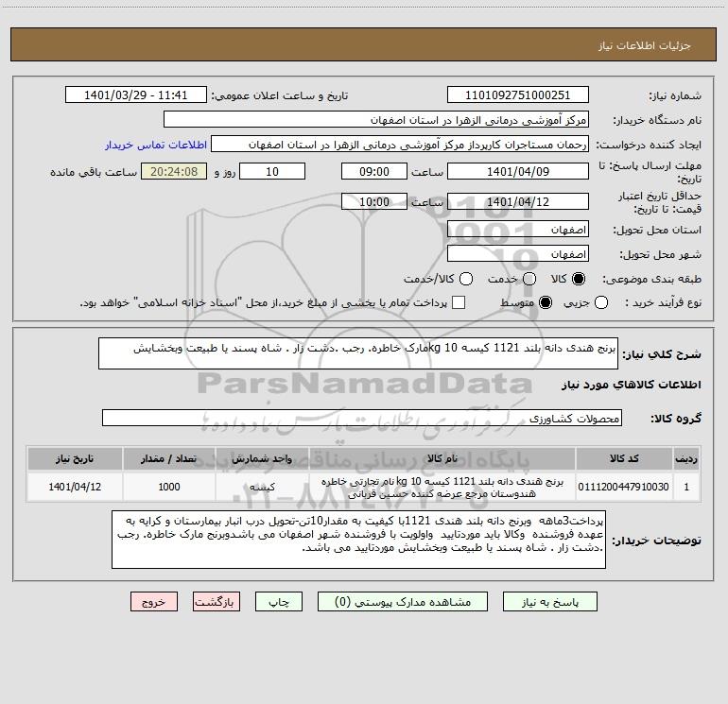The image size is (728, 704).
Task: Click the چاپ print button
Action: [279, 602]
